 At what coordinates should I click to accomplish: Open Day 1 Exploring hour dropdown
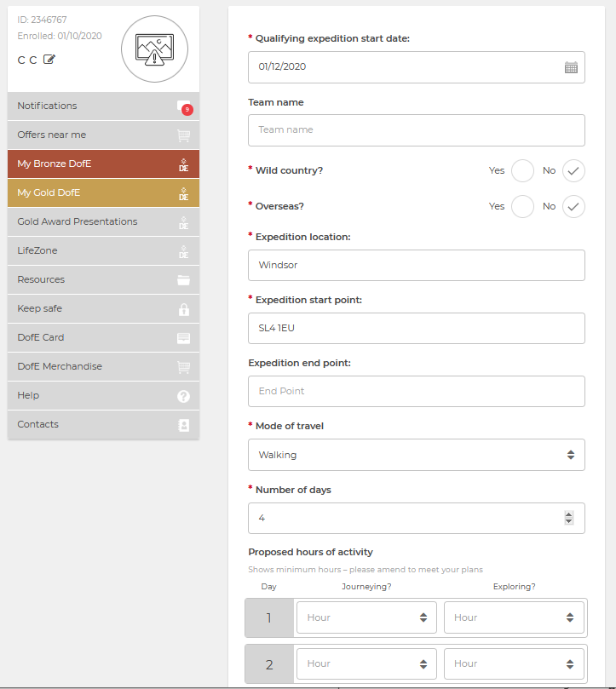click(514, 617)
